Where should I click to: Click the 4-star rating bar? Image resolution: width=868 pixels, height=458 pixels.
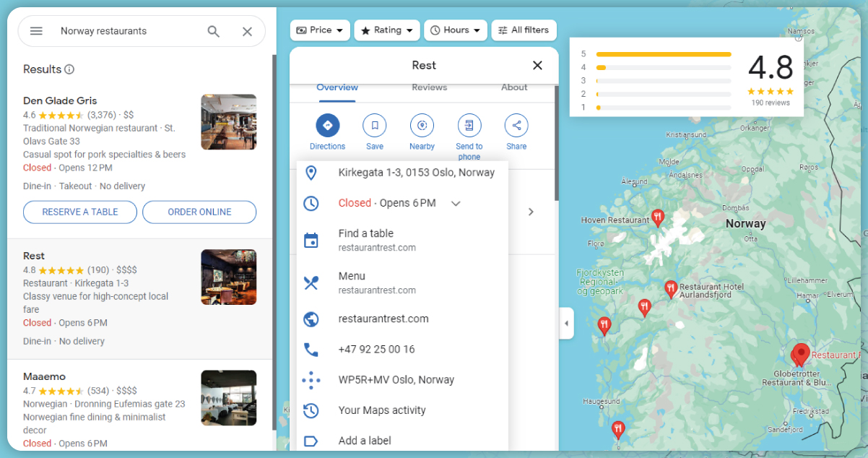click(663, 68)
